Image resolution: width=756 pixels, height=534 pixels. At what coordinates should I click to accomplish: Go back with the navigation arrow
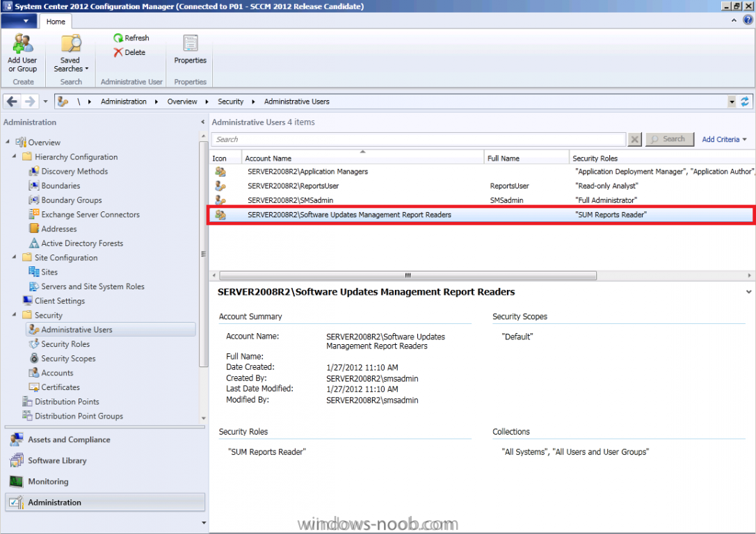[x=12, y=102]
